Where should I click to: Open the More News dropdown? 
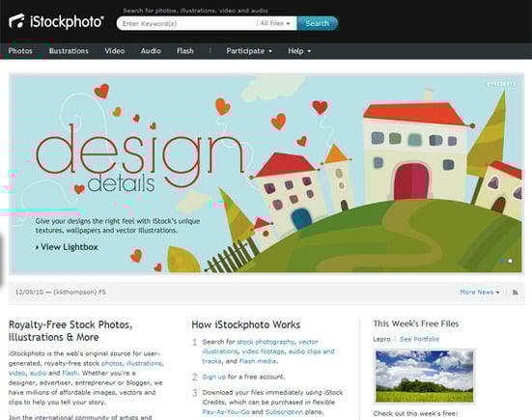(480, 293)
